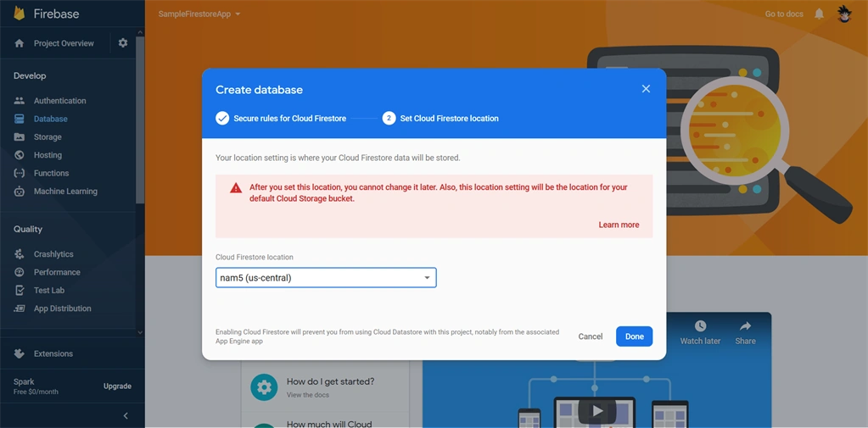
Task: Select Functions in sidebar
Action: [52, 173]
